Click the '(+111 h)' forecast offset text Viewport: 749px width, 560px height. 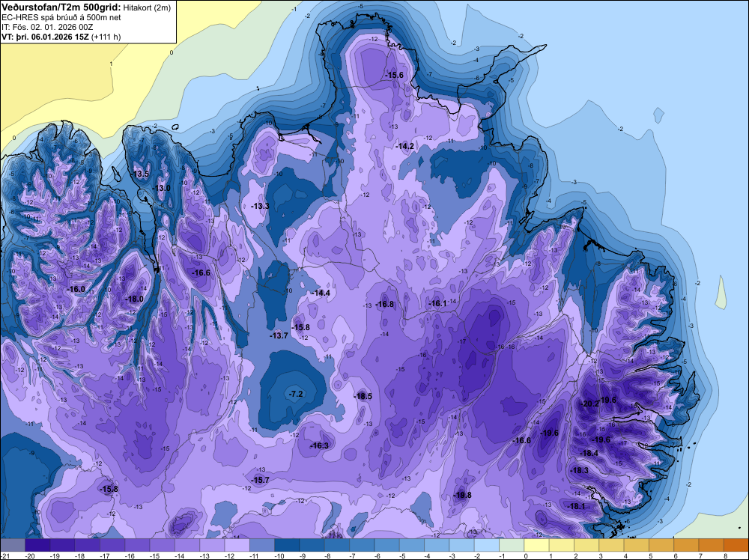tap(106, 37)
